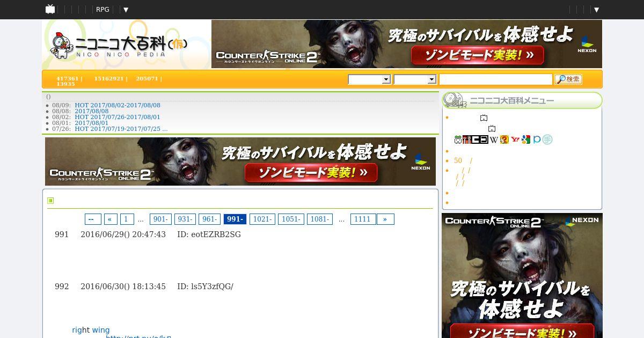
Task: Jump to comments 901-
Action: tap(161, 219)
